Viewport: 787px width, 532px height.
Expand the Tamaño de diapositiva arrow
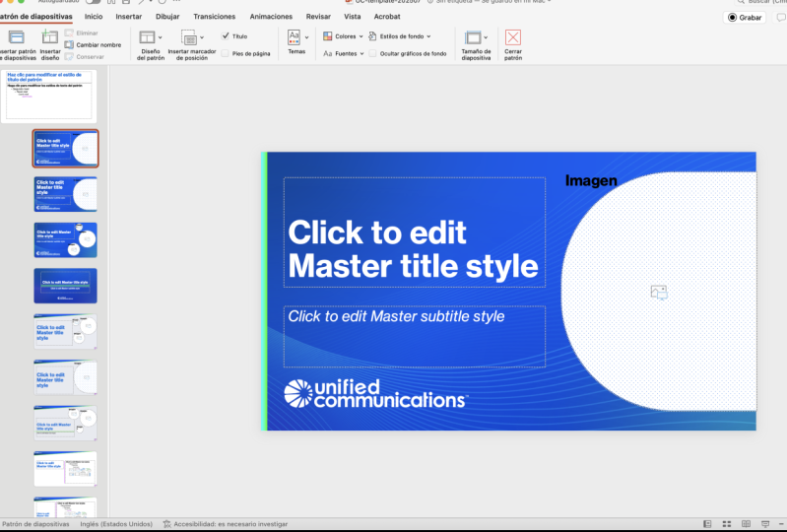[x=486, y=37]
